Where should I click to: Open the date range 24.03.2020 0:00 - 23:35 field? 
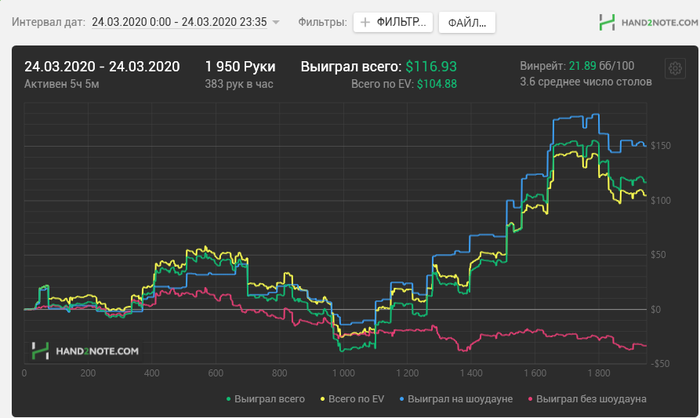[179, 22]
